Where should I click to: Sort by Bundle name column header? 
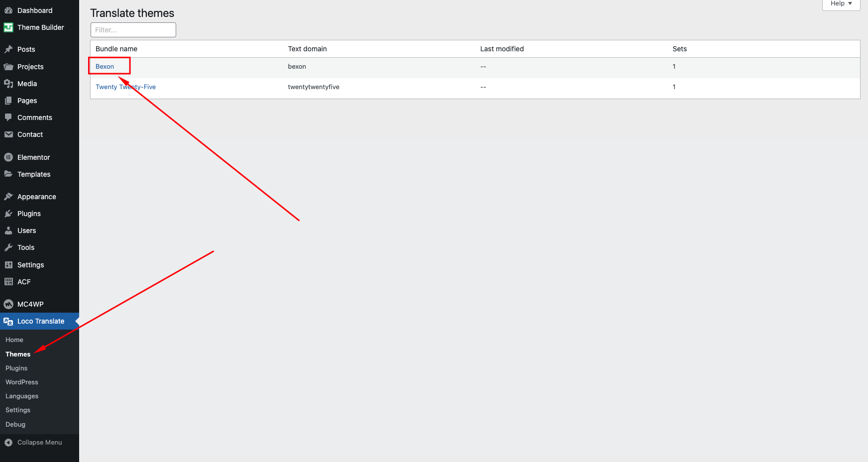(116, 49)
